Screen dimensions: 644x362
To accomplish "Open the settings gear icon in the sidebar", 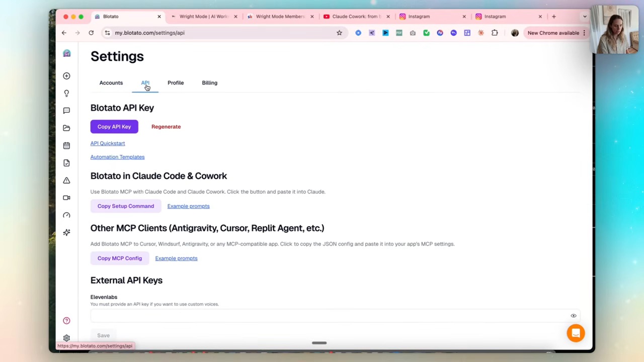I will click(66, 338).
